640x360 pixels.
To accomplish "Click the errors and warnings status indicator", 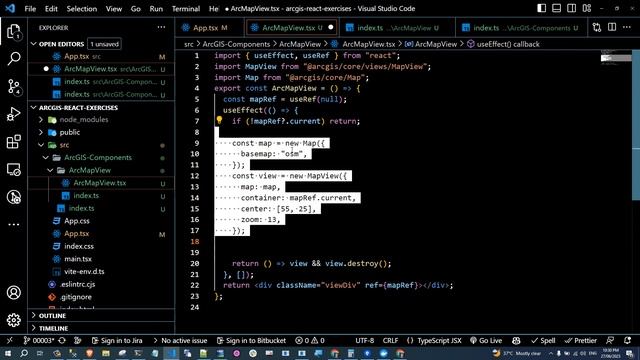I will tap(310, 340).
